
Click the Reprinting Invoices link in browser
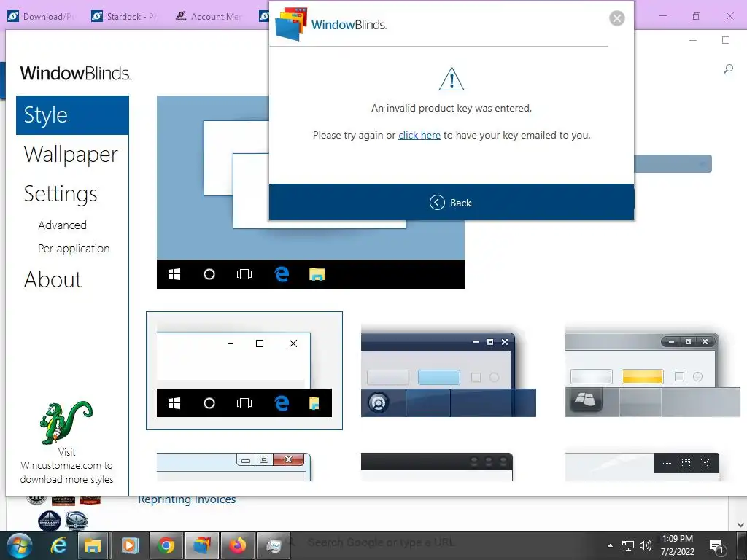tap(187, 499)
